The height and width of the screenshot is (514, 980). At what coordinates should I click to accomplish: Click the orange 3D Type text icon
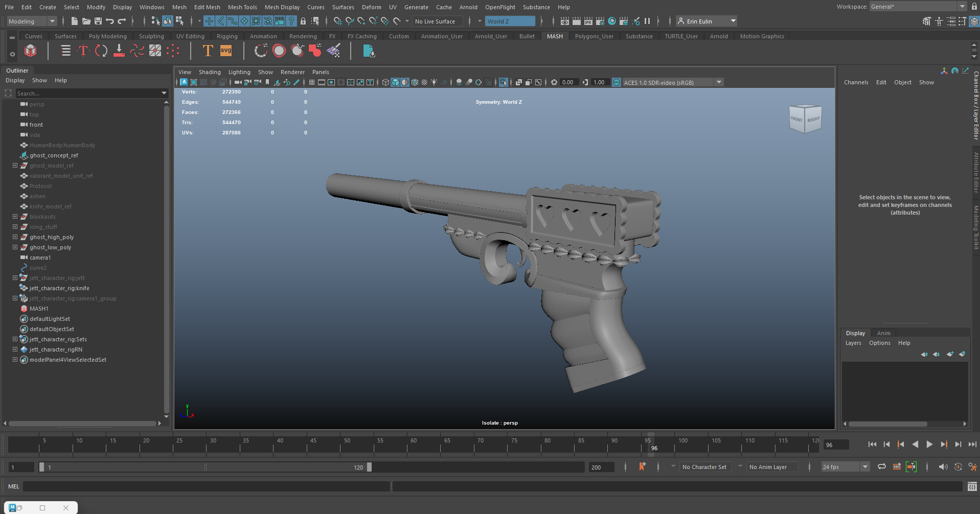point(208,51)
